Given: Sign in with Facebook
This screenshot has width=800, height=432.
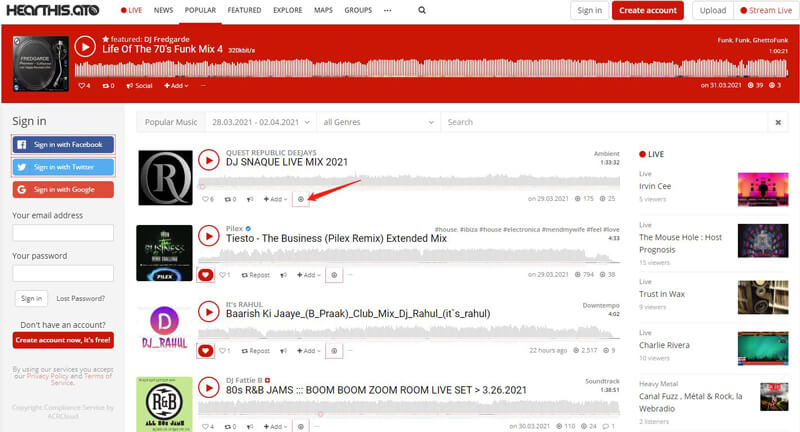Looking at the screenshot, I should click(63, 144).
